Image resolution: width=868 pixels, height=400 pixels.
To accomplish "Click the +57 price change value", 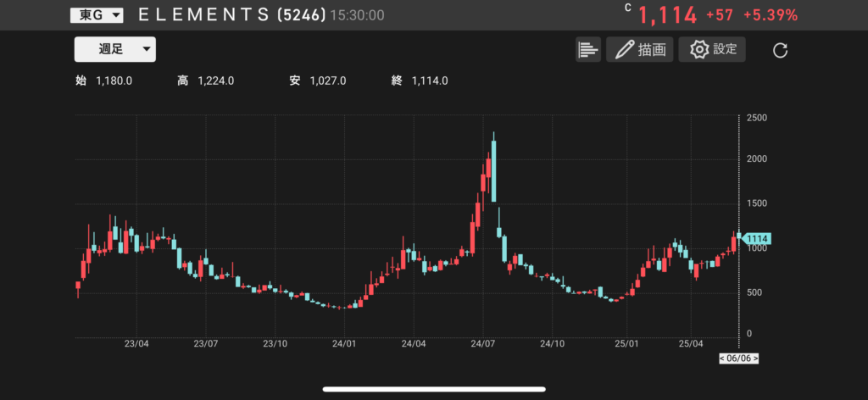I will [720, 15].
